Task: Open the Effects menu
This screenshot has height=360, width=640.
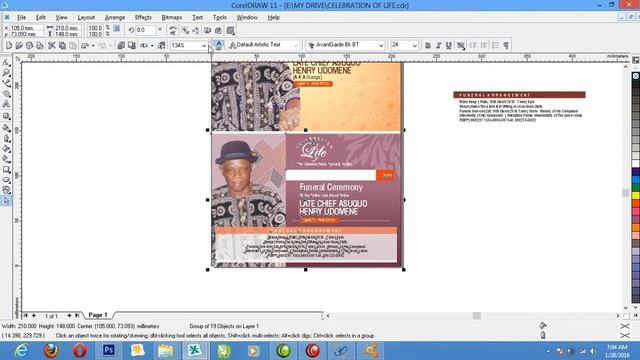Action: pos(143,18)
